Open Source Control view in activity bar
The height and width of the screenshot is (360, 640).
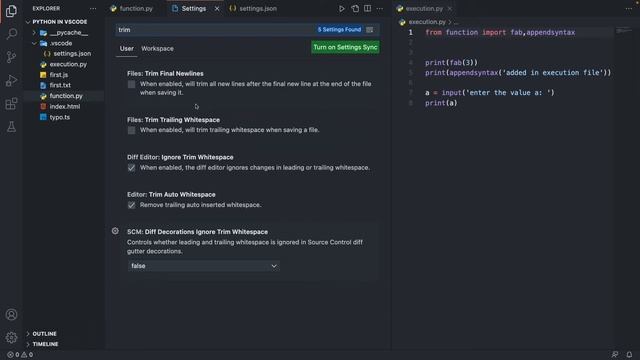pyautogui.click(x=11, y=57)
